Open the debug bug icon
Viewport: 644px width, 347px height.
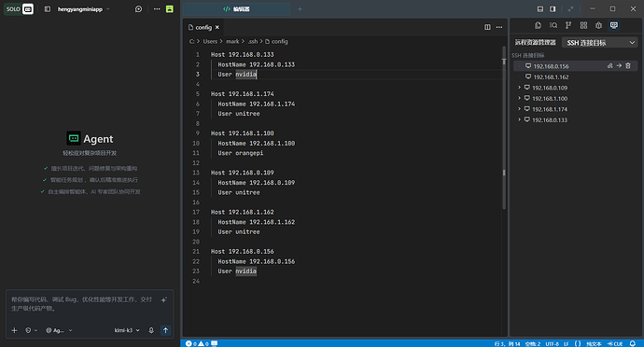[599, 25]
